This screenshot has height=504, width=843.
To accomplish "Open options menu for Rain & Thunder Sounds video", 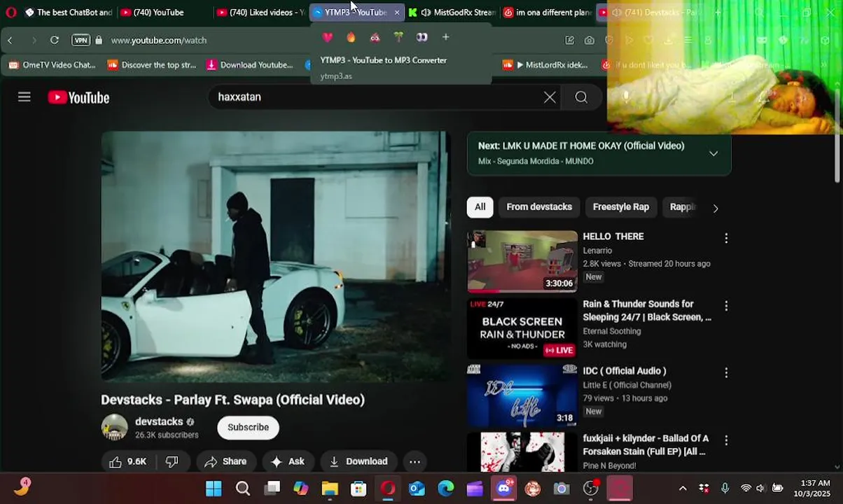I will point(726,306).
